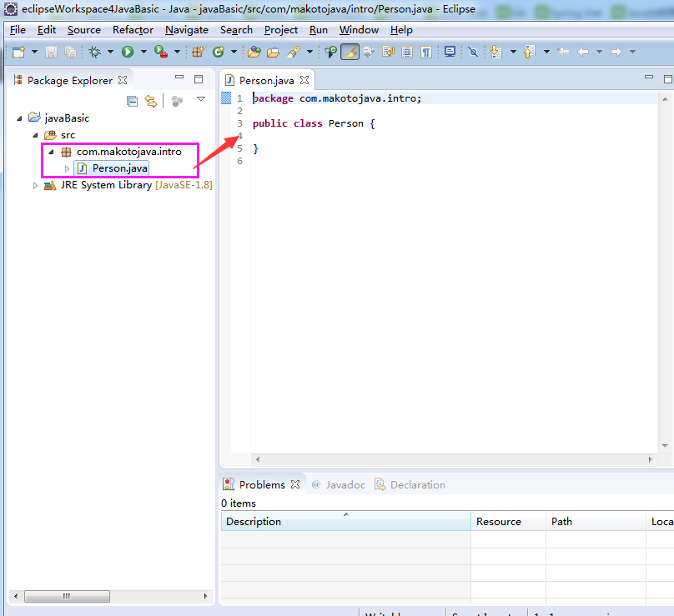
Task: Open the Next Annotation dropdown arrow
Action: 513,52
